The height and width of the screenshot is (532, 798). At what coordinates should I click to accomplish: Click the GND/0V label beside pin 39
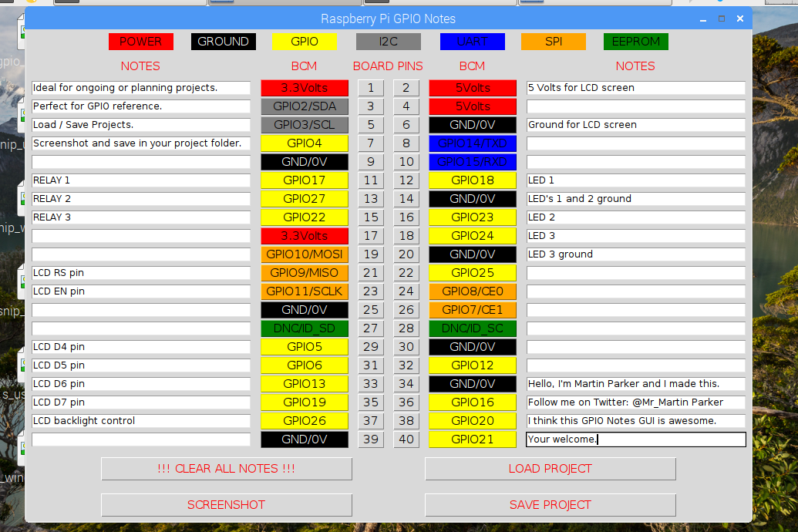pyautogui.click(x=305, y=439)
